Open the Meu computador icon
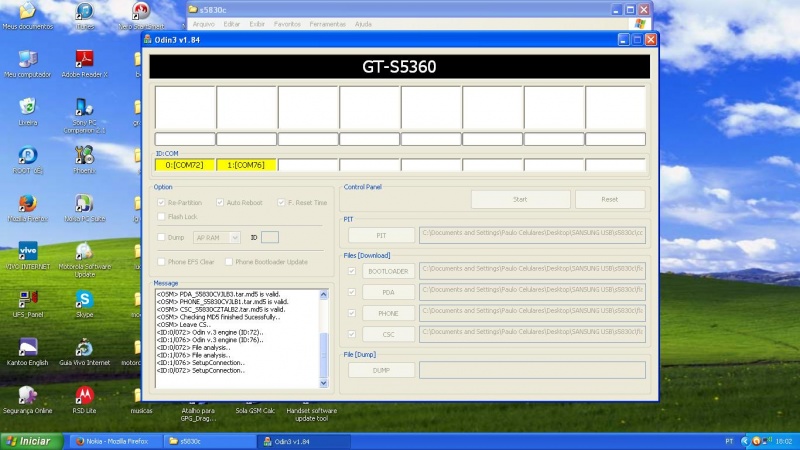Image resolution: width=800 pixels, height=450 pixels. [28, 64]
